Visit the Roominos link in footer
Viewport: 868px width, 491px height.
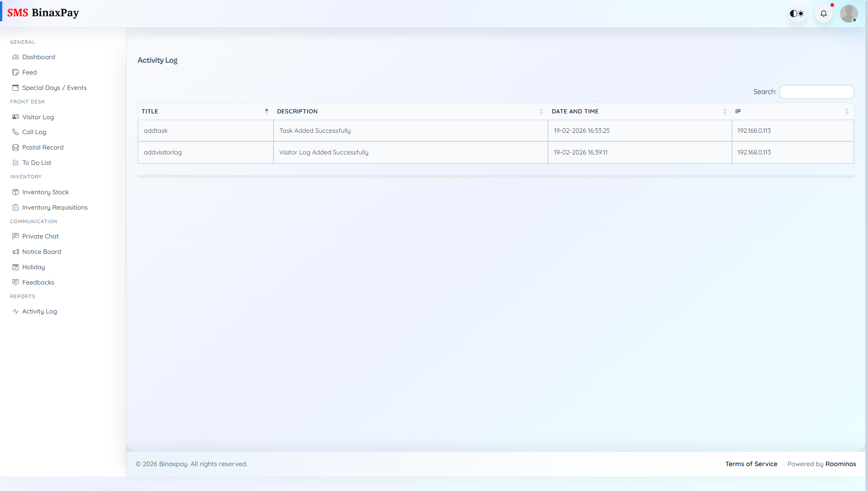840,464
